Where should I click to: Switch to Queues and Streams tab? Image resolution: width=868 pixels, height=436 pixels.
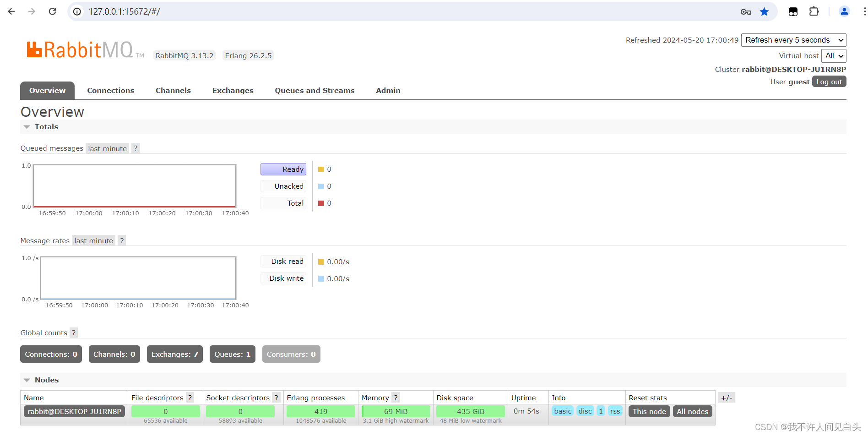[x=315, y=91]
